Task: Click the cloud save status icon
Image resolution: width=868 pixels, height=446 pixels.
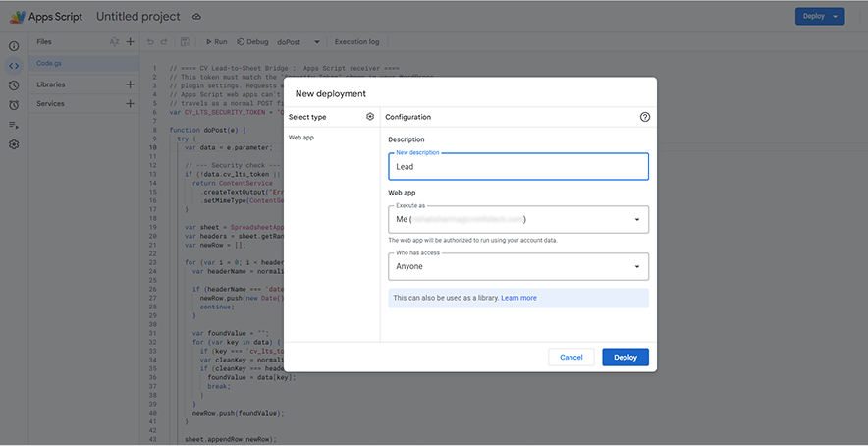Action: coord(196,17)
